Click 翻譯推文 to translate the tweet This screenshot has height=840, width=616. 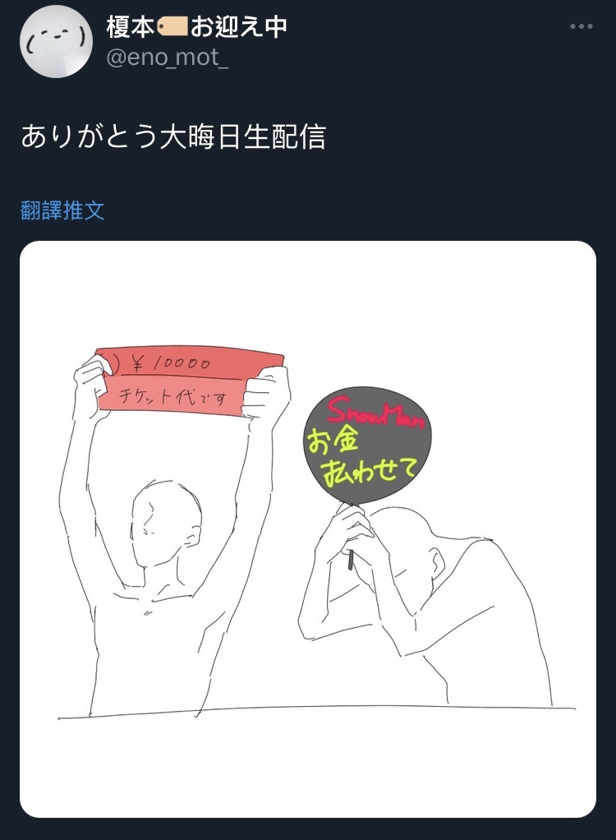[x=62, y=210]
